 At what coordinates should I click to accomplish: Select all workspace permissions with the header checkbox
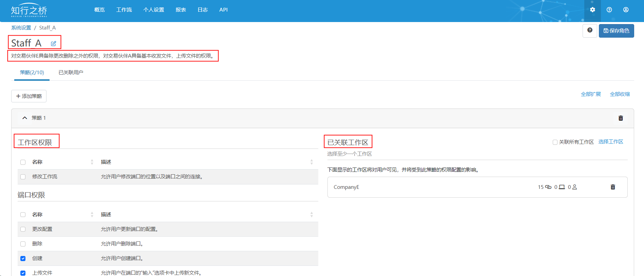click(23, 162)
